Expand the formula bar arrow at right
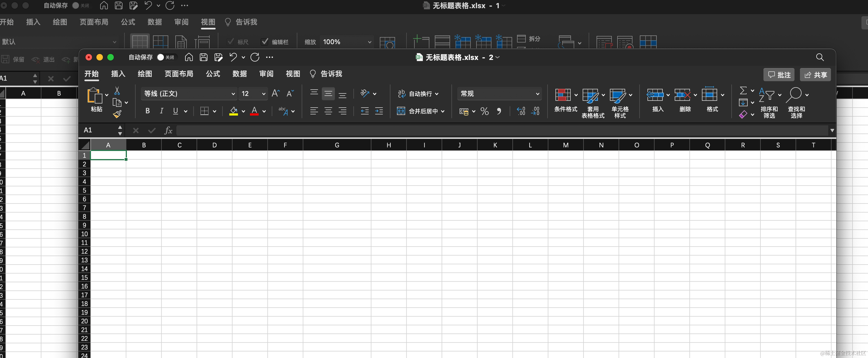This screenshot has width=868, height=358. point(832,130)
